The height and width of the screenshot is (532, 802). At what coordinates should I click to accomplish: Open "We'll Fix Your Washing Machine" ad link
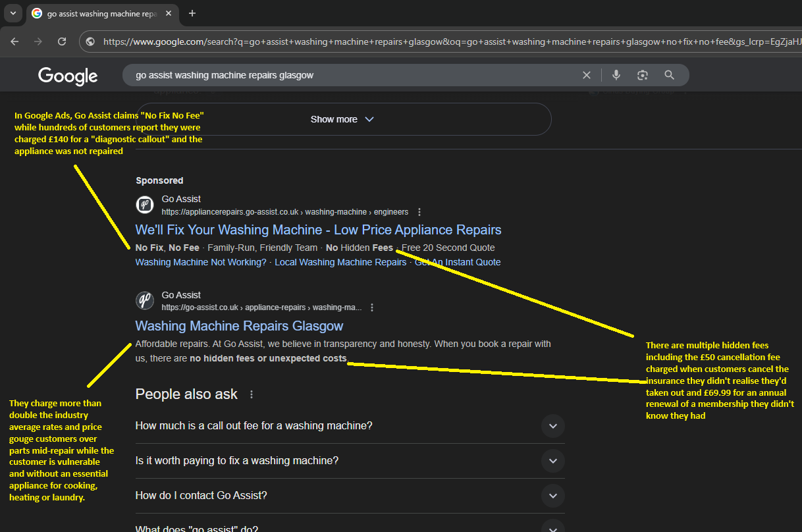click(318, 230)
